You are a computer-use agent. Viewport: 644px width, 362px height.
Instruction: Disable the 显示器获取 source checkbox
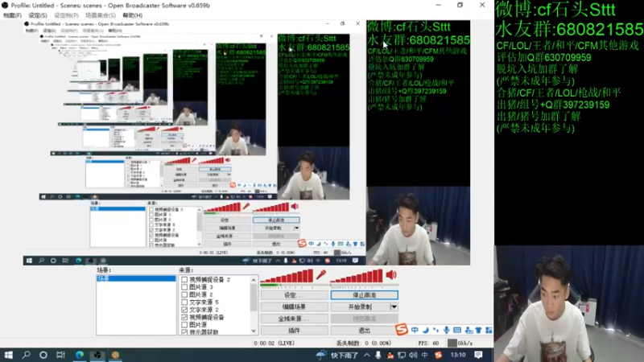[184, 331]
